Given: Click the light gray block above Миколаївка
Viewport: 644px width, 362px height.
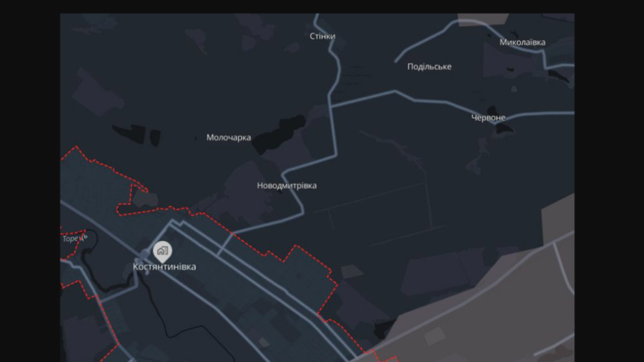Looking at the screenshot, I should (x=482, y=20).
